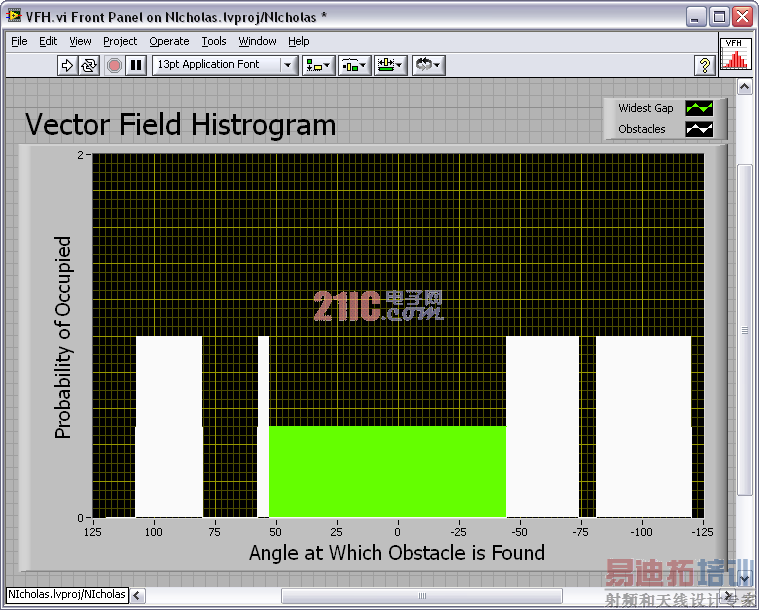
Task: Minimize the VFH.vi window
Action: pos(696,17)
